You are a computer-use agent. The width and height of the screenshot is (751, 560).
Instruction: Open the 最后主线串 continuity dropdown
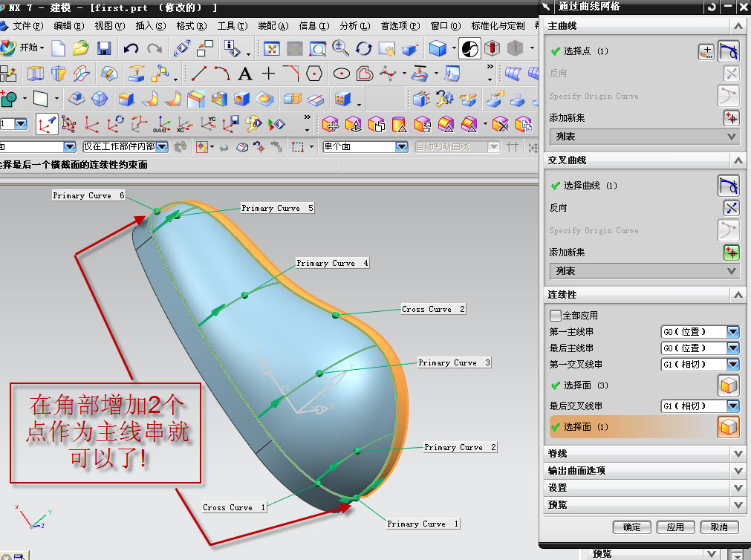pyautogui.click(x=732, y=348)
